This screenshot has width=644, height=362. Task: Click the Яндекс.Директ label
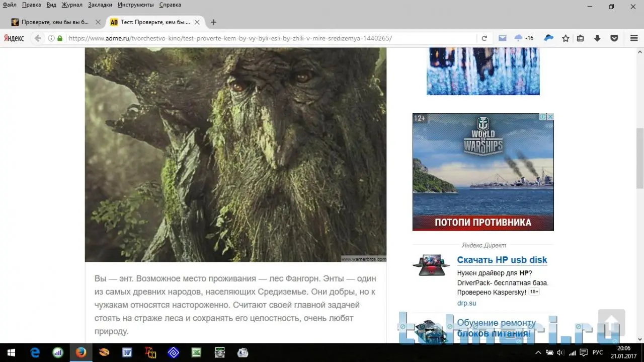coord(484,245)
